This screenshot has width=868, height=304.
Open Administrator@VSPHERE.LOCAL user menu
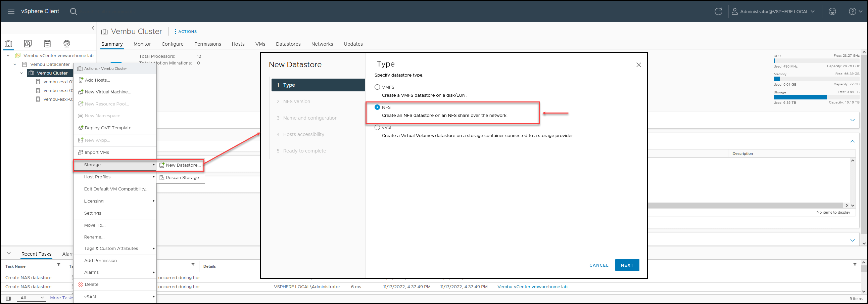coord(773,11)
